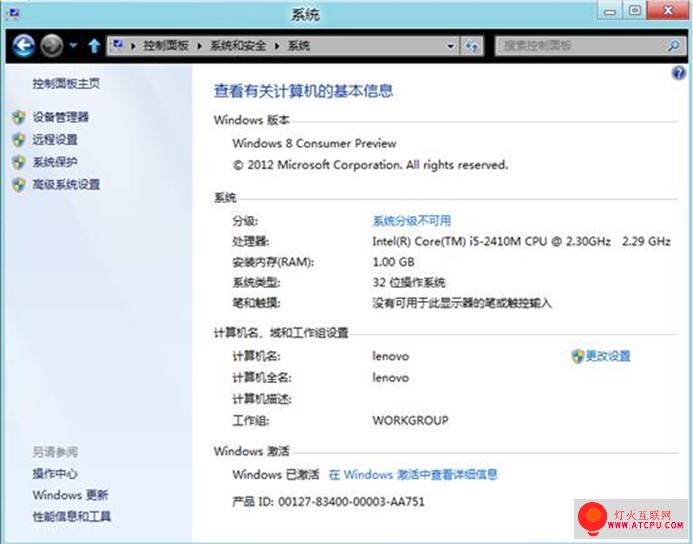
Task: Open 操作中心 link
Action: (55, 474)
